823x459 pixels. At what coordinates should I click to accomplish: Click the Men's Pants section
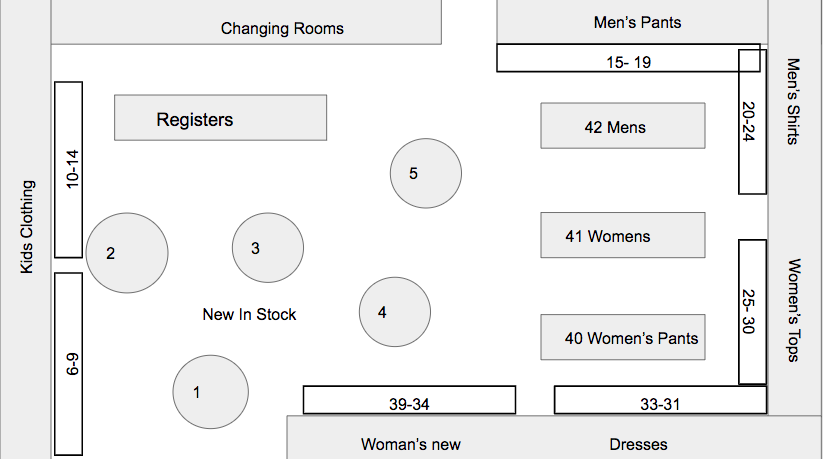pos(632,21)
